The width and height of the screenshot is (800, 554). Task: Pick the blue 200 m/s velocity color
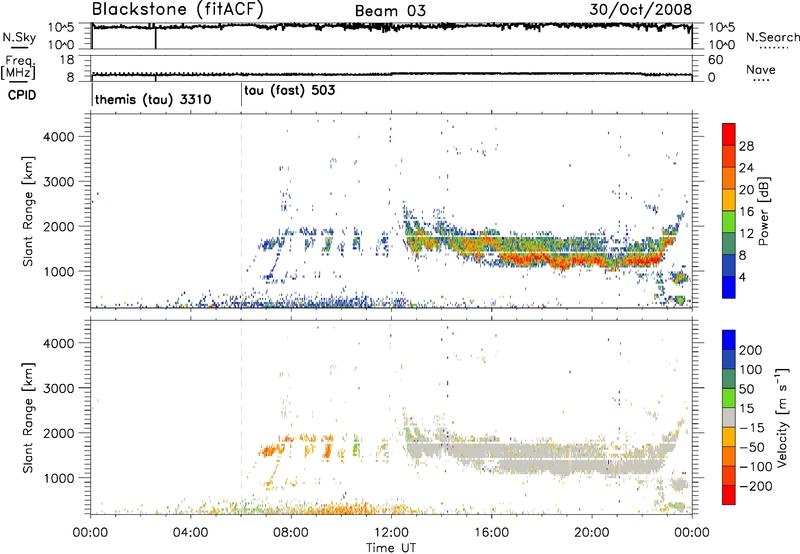tap(729, 340)
